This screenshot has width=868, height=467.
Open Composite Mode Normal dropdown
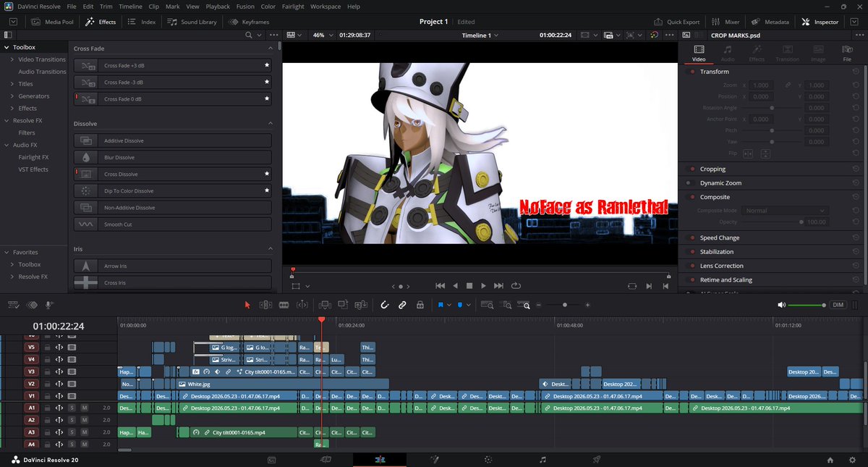(784, 211)
